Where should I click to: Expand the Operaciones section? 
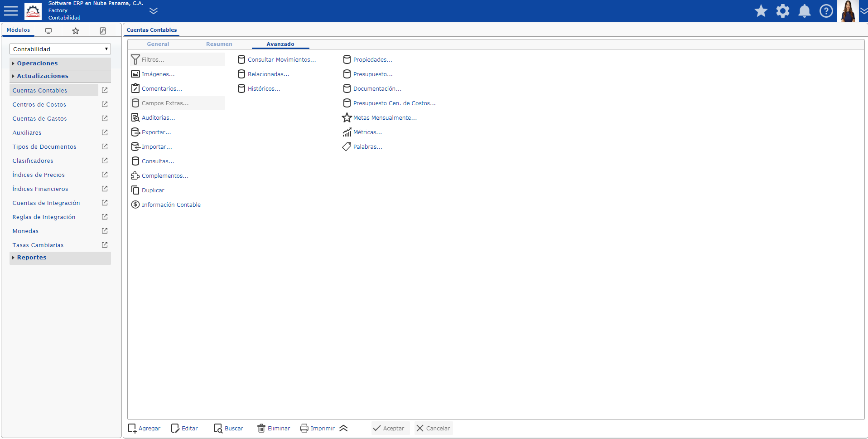point(60,63)
